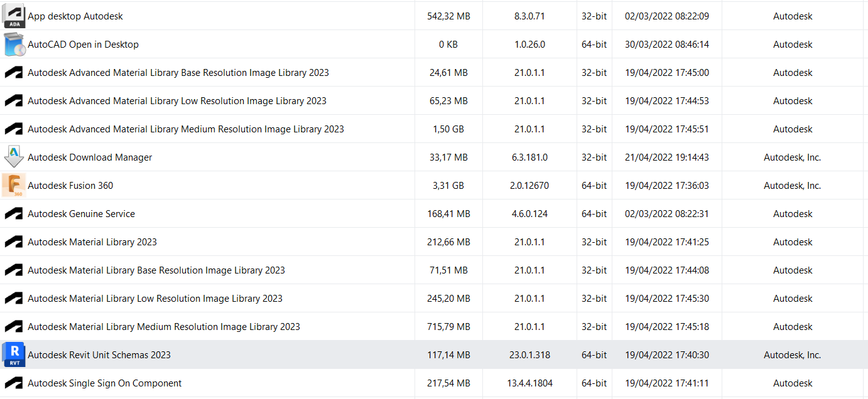Click the Revit RVT icon
This screenshot has width=868, height=399.
pyautogui.click(x=14, y=355)
